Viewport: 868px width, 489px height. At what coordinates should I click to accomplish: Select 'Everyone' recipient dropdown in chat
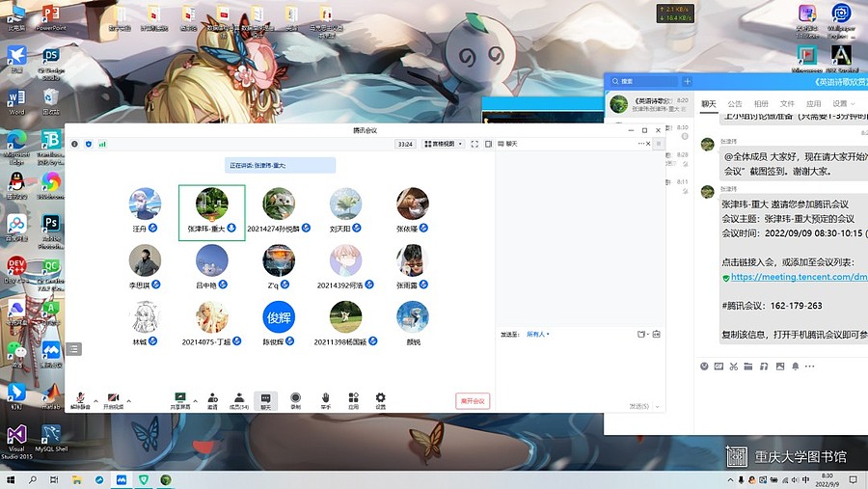(x=537, y=334)
